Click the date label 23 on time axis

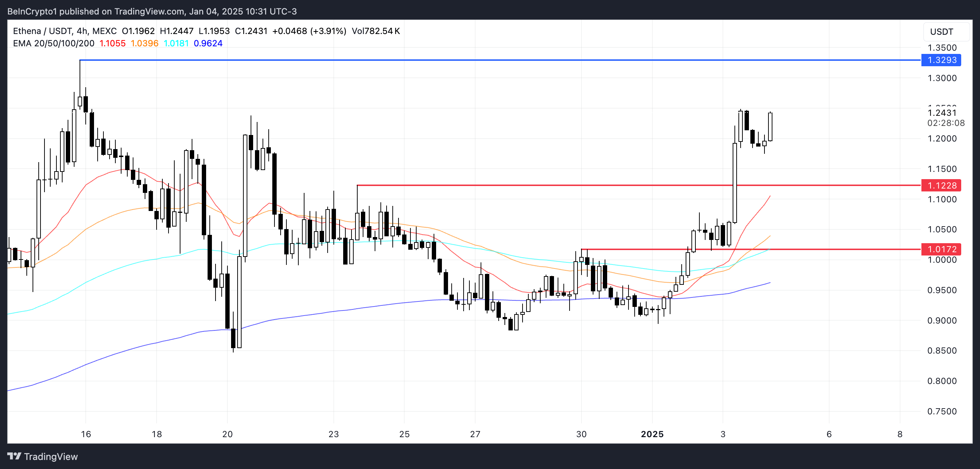coord(334,434)
